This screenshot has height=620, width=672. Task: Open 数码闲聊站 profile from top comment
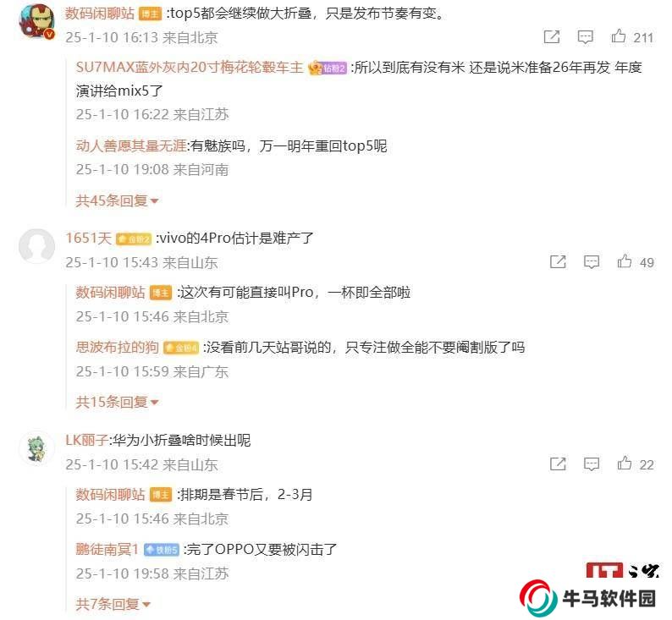click(x=100, y=14)
